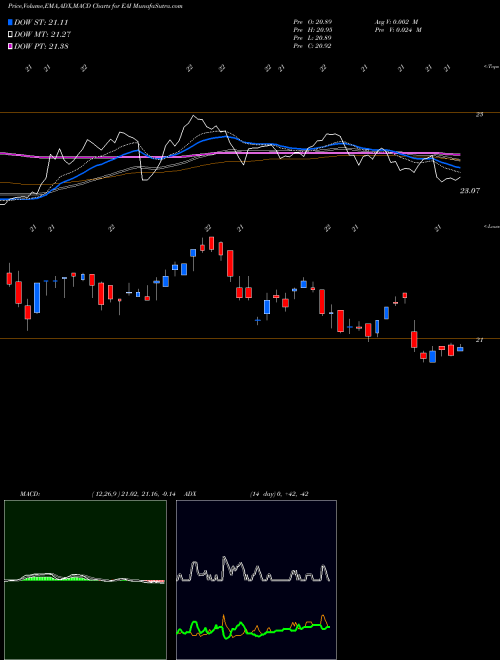Click ADX parameters '(14 day) 6, +42, -42'
The image size is (500, 660).
coord(277,494)
